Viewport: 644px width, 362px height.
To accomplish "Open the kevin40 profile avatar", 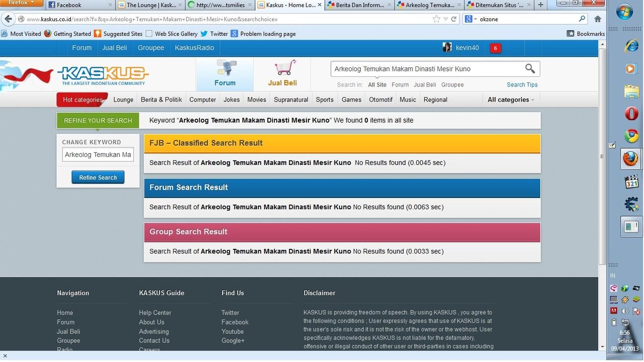I will (x=447, y=48).
